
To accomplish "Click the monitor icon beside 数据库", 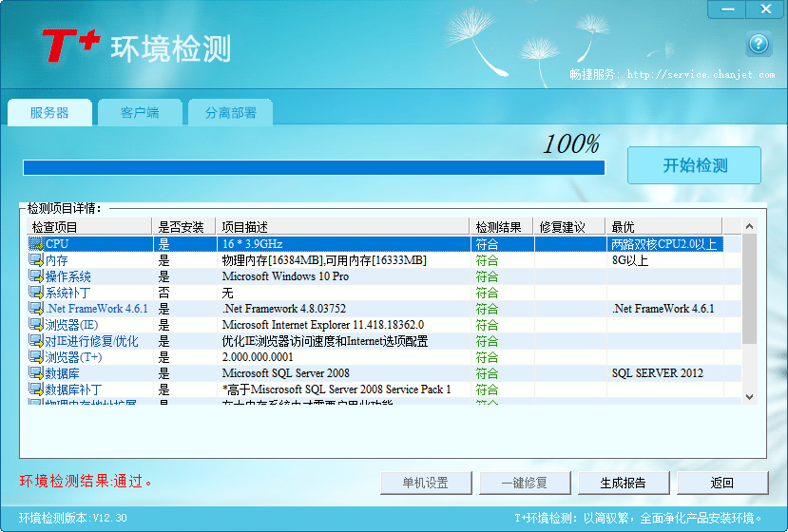I will click(36, 372).
